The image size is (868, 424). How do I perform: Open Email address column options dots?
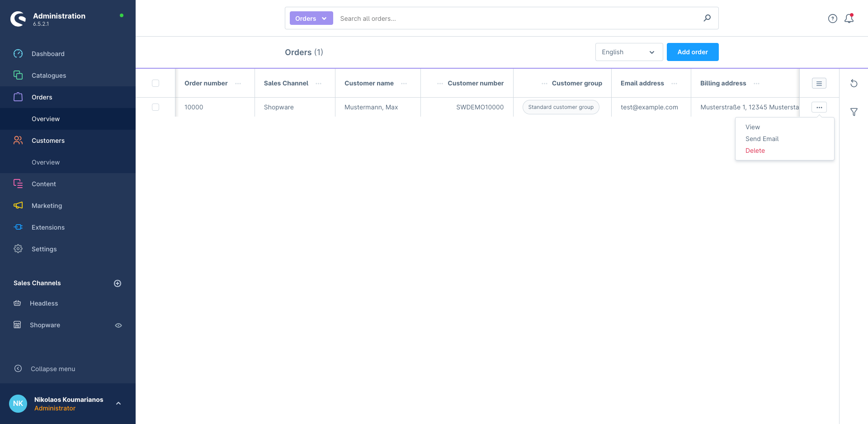675,84
